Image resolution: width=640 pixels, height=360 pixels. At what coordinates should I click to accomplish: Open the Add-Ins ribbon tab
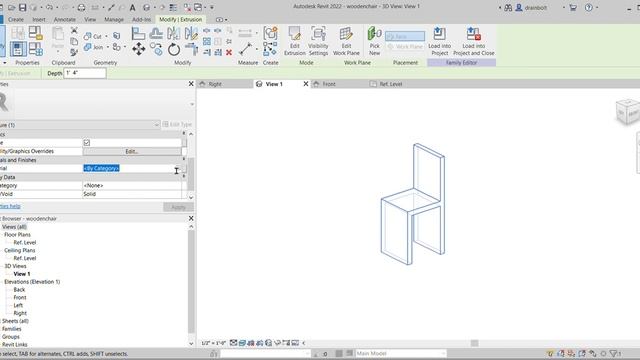click(x=141, y=20)
